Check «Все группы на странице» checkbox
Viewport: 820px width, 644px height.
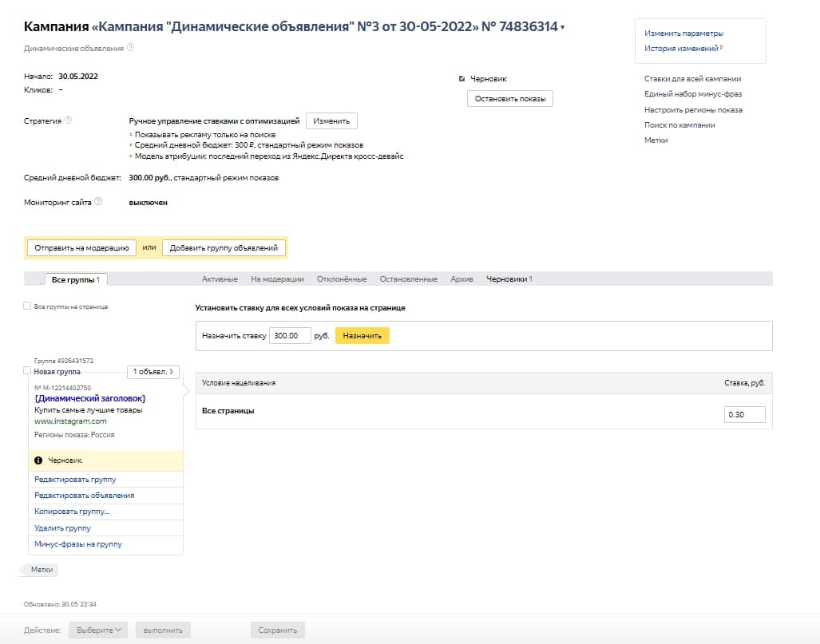coord(26,305)
